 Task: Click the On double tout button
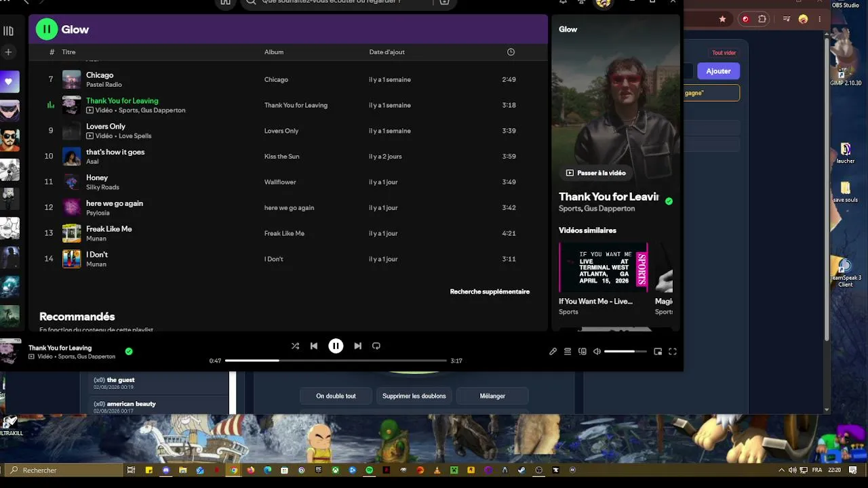pyautogui.click(x=336, y=396)
